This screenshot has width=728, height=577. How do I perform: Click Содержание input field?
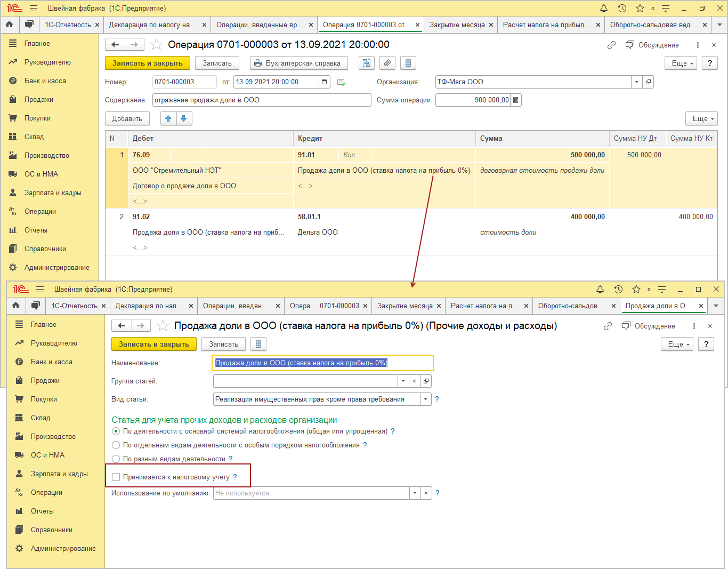(x=262, y=100)
